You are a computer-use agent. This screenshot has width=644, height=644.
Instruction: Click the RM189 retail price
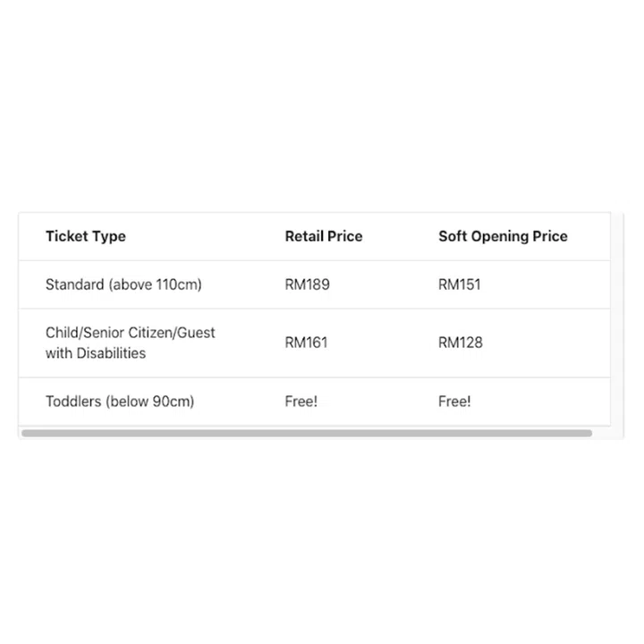[x=307, y=284]
